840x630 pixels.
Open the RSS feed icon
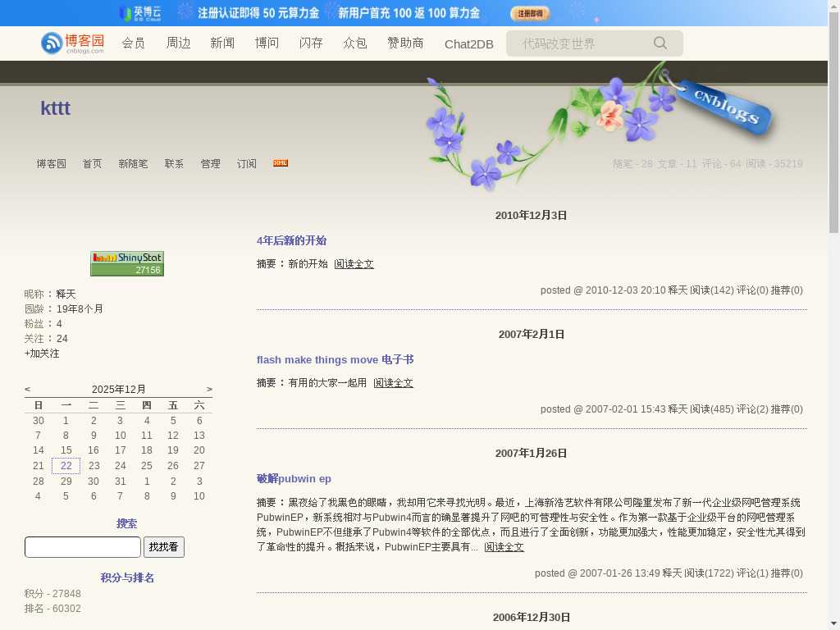[x=281, y=163]
